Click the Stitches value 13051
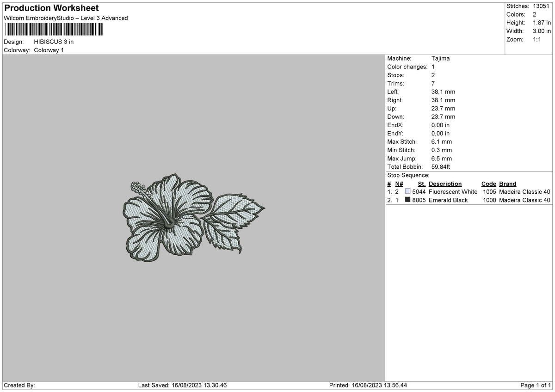The image size is (555, 392). pos(541,6)
